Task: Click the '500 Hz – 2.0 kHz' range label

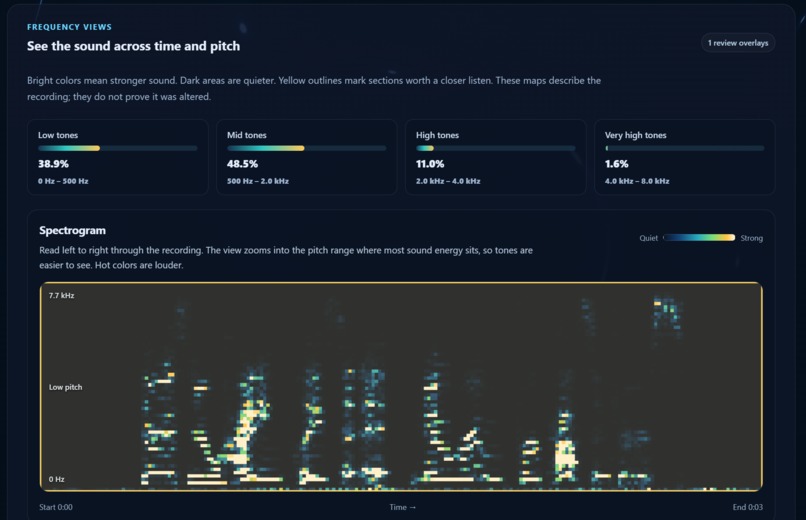Action: (258, 181)
